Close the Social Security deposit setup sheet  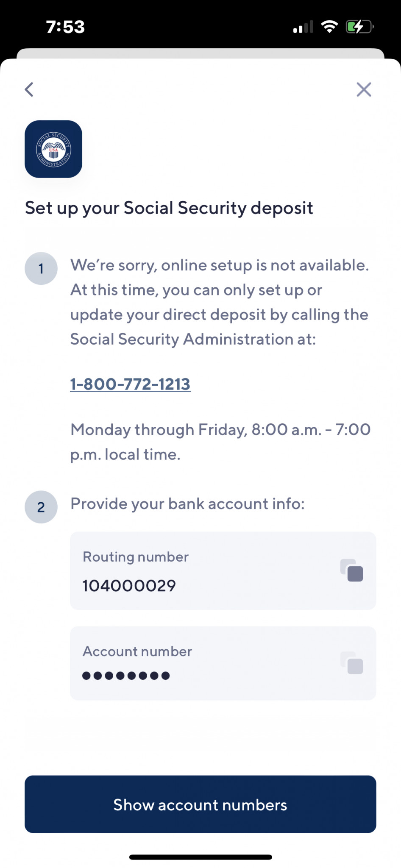point(364,89)
